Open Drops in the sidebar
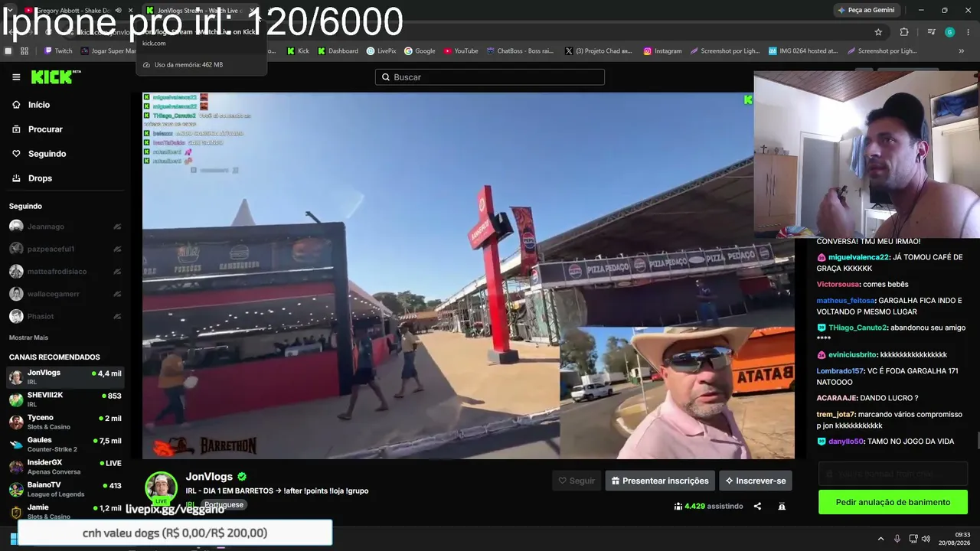980x551 pixels. [x=40, y=178]
